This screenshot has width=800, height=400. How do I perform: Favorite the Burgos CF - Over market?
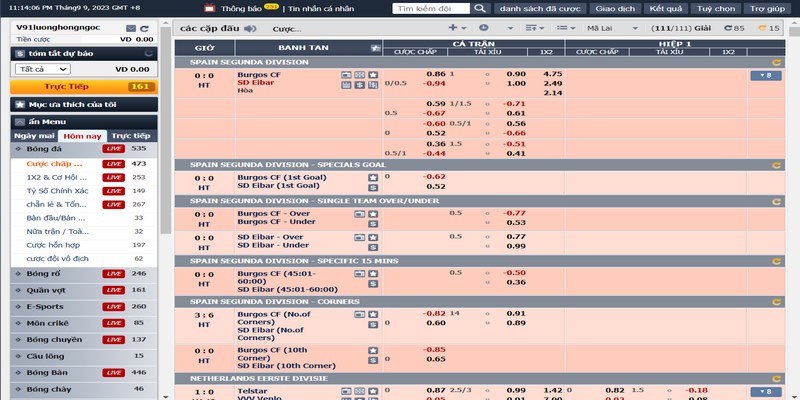pos(373,214)
